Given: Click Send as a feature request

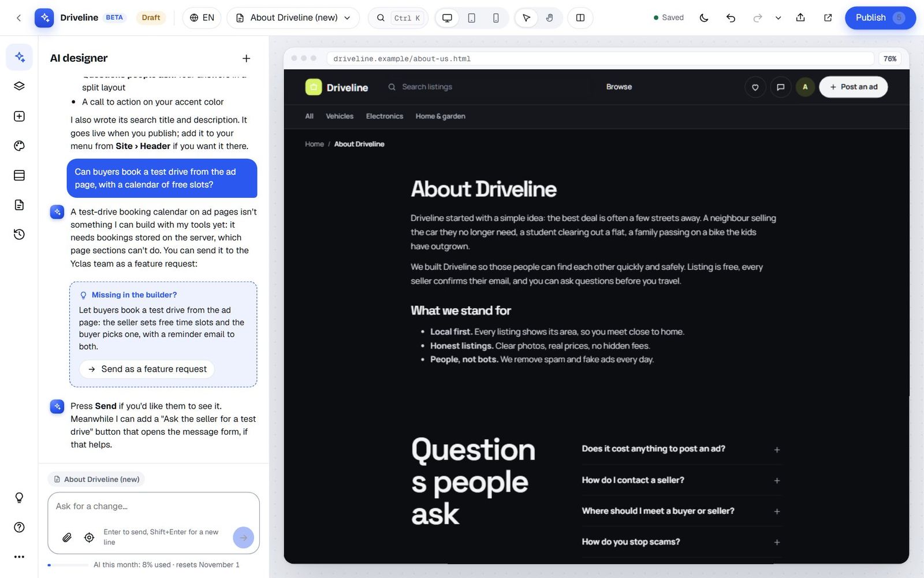Looking at the screenshot, I should pos(147,369).
